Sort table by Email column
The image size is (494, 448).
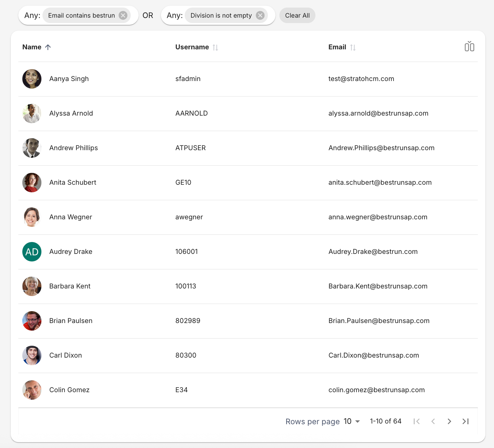(353, 48)
